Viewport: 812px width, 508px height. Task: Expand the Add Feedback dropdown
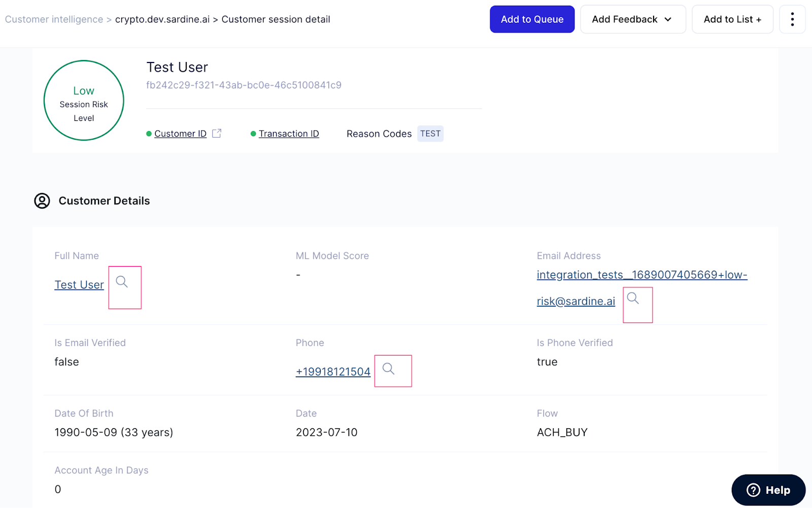[633, 19]
